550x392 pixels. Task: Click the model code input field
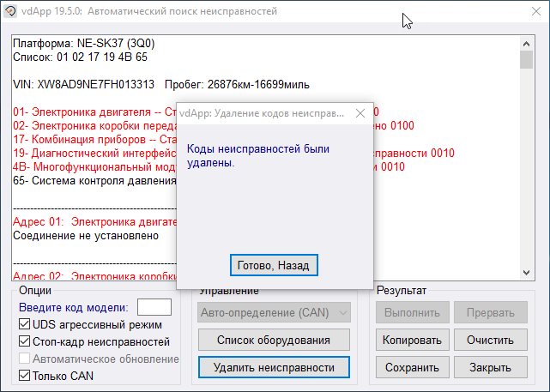[x=154, y=307]
